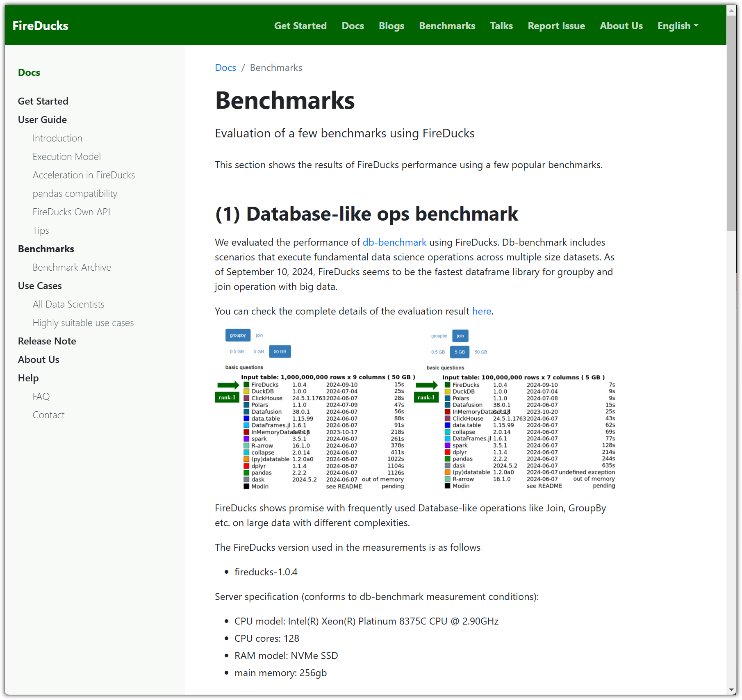Open Acceleration in FireDucks sidebar item
The height and width of the screenshot is (700, 742).
point(84,175)
